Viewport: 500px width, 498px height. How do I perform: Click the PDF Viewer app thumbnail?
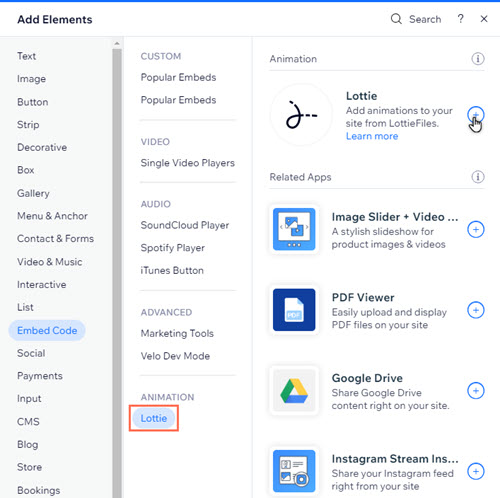click(x=294, y=310)
